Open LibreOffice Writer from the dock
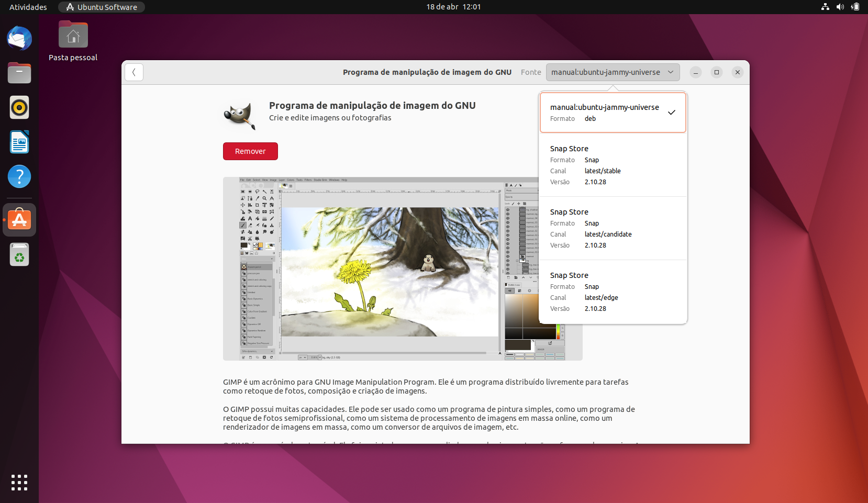868x503 pixels. pyautogui.click(x=19, y=142)
